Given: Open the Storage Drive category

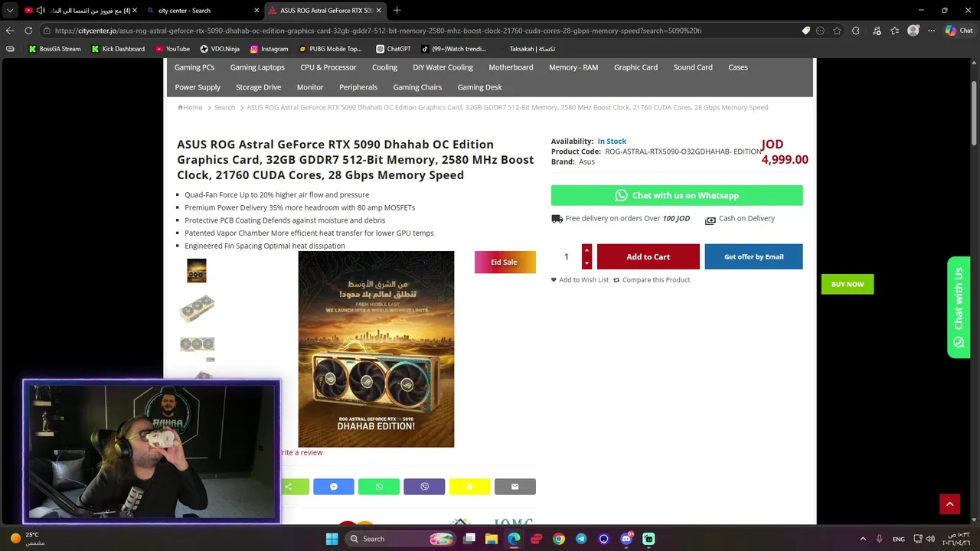Looking at the screenshot, I should tap(259, 87).
